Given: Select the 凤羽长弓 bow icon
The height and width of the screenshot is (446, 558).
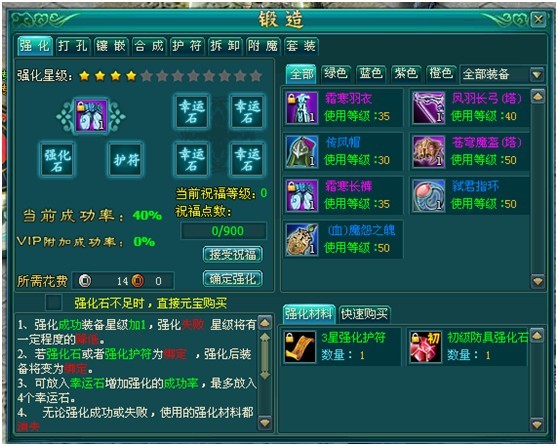Looking at the screenshot, I should click(429, 107).
